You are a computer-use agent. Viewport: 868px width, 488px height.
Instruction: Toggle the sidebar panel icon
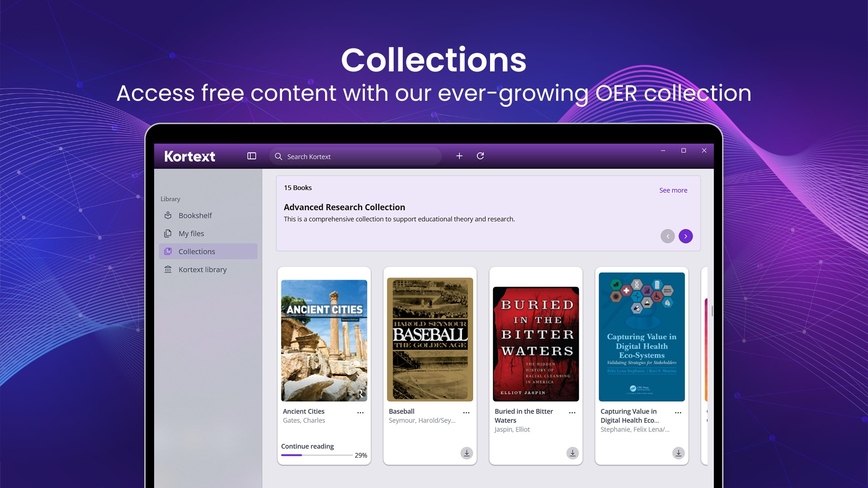[x=251, y=156]
